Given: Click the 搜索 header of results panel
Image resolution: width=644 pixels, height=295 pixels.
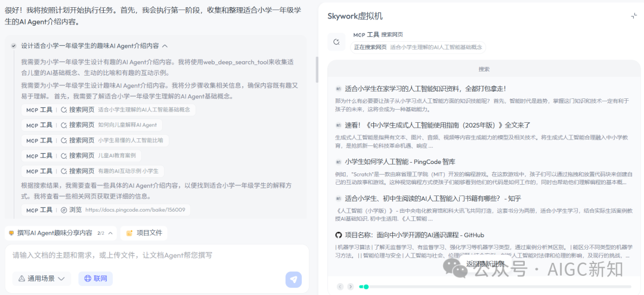Looking at the screenshot, I should 484,69.
